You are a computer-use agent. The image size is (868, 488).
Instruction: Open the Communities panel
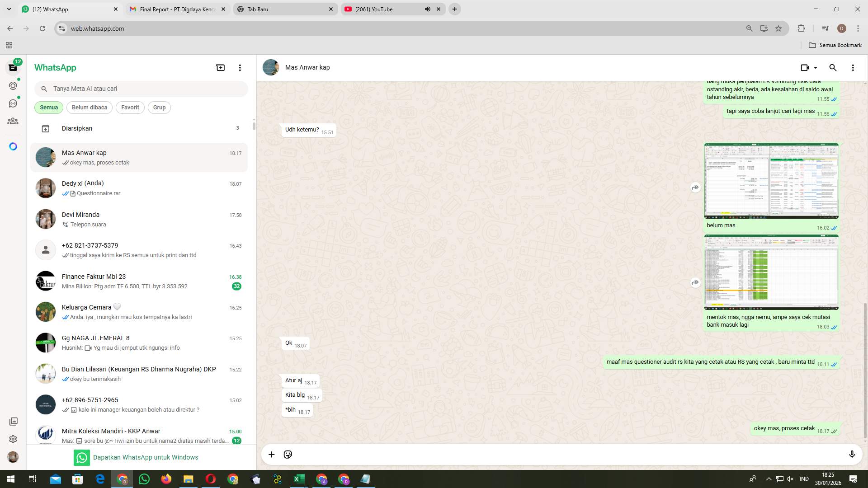13,121
